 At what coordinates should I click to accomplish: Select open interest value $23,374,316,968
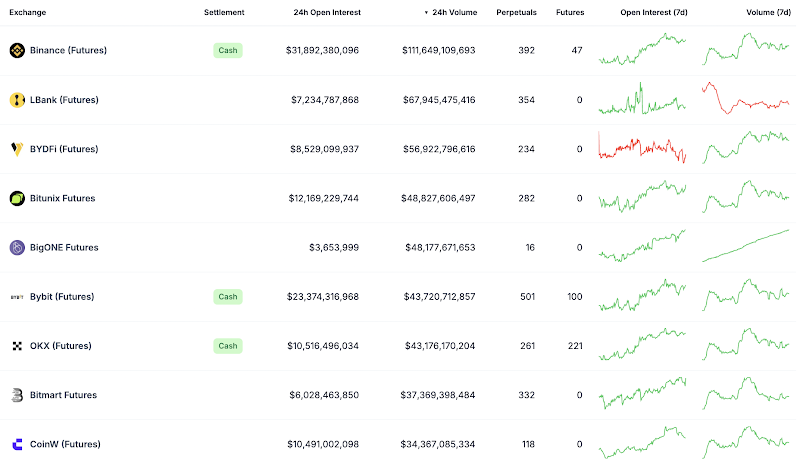[323, 297]
